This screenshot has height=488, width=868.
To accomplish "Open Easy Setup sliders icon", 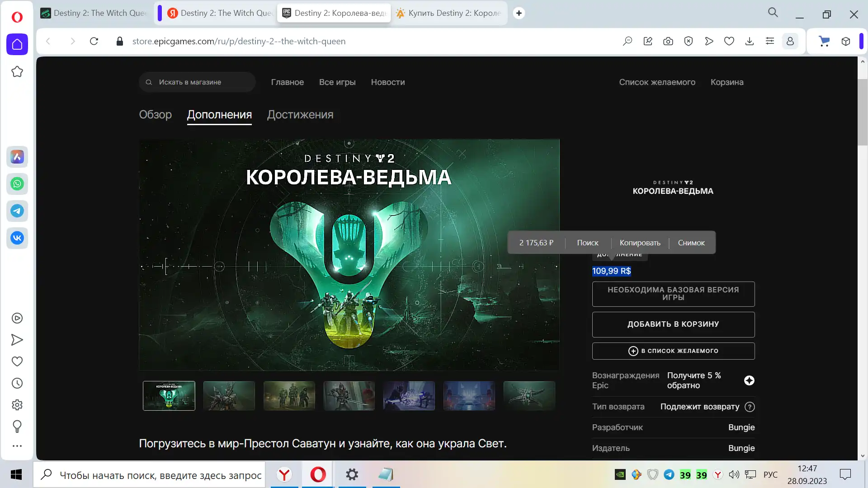I will coord(770,41).
